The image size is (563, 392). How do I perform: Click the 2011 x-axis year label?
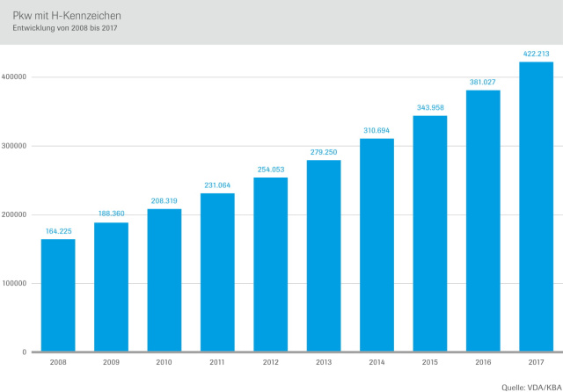point(217,361)
